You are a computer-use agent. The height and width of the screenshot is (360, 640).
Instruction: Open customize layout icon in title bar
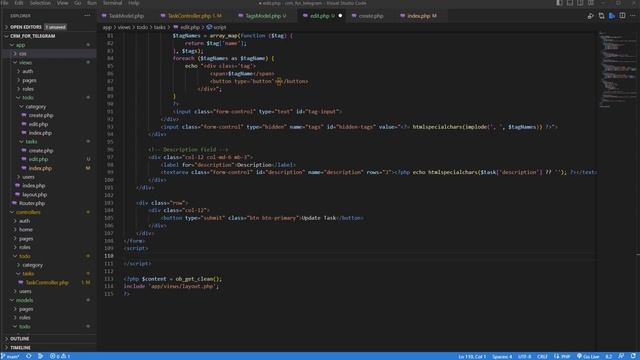point(591,3)
